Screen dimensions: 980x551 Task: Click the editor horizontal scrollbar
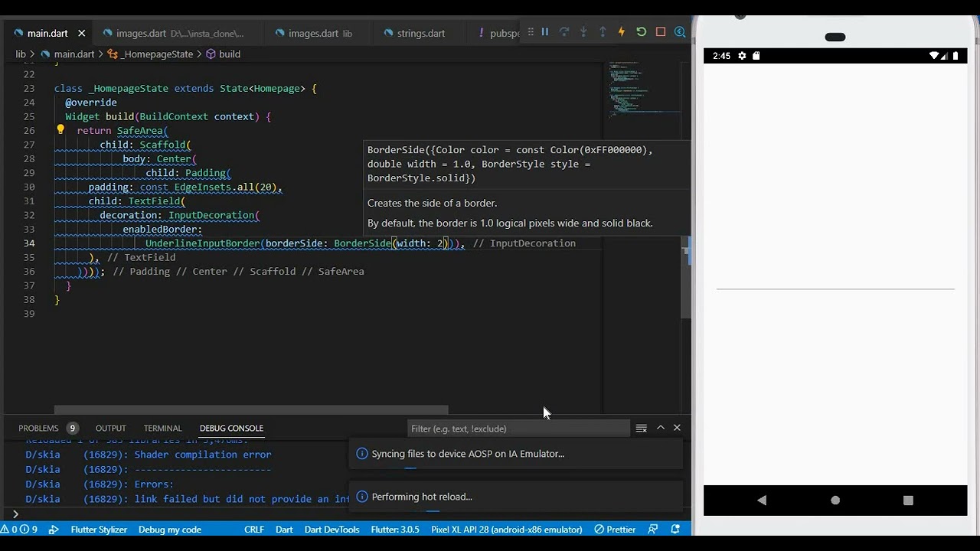251,410
